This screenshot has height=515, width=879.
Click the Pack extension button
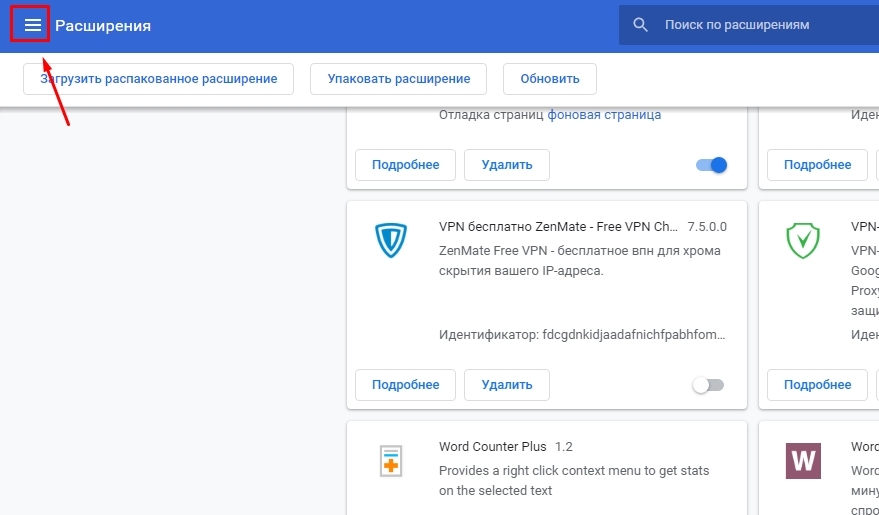[x=398, y=79]
